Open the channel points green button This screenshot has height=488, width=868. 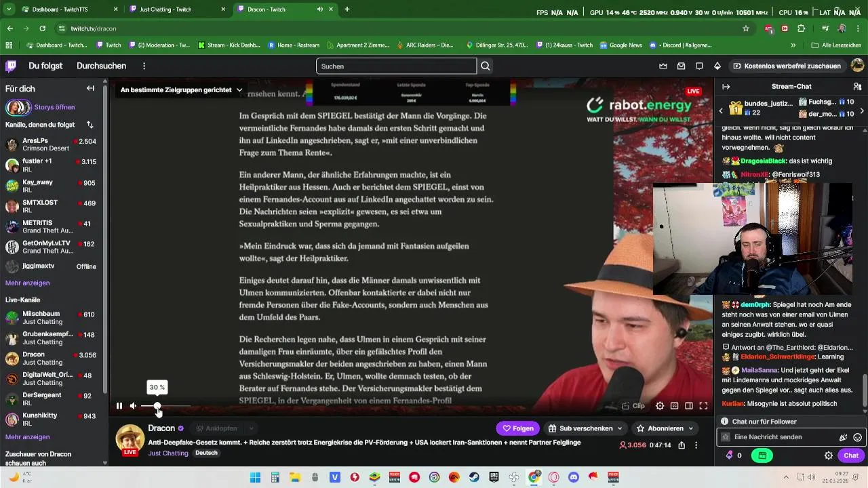(763, 455)
